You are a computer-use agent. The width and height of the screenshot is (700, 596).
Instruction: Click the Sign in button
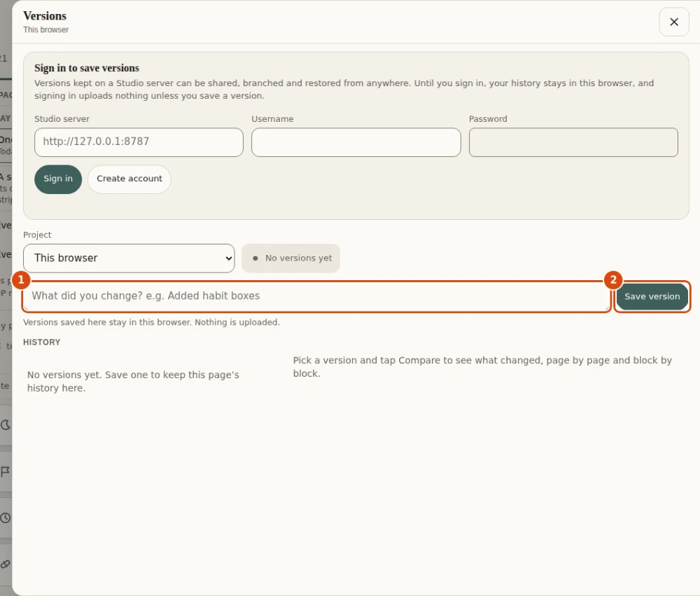coord(58,179)
